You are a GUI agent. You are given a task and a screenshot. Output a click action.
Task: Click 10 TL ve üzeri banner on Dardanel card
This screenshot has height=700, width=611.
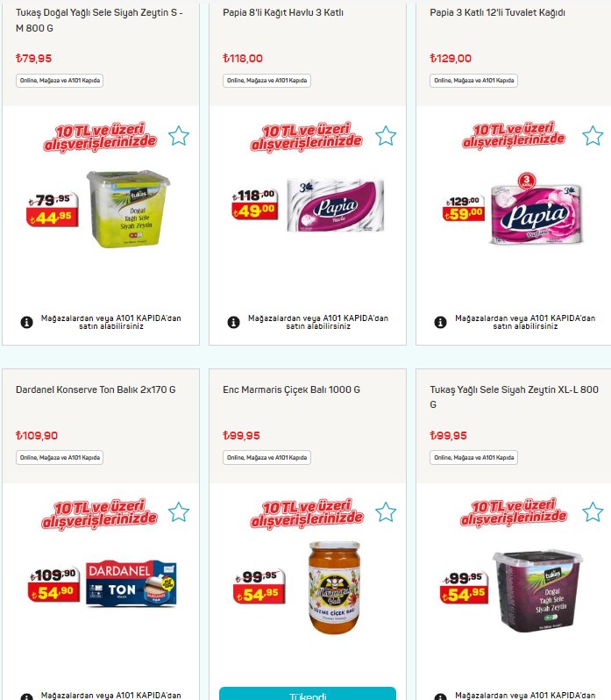99,514
